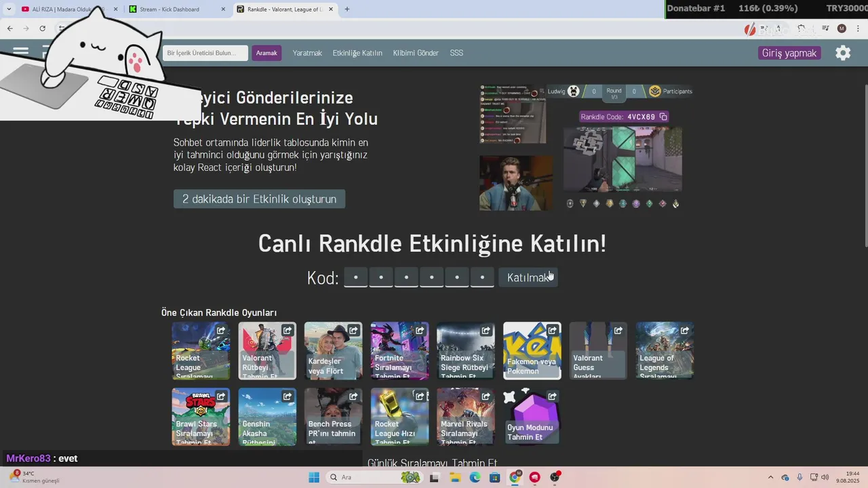Open the Klibimi Gönder link
Screen dimensions: 868x488
pos(416,53)
